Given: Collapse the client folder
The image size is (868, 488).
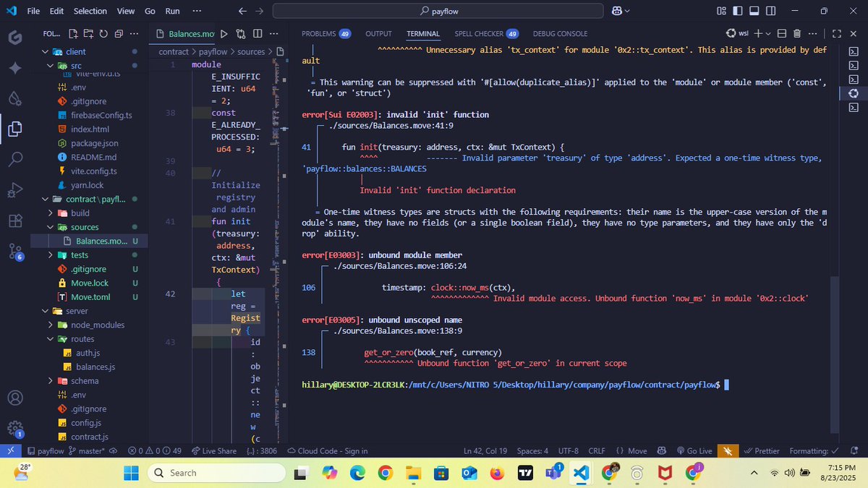Looking at the screenshot, I should pos(46,51).
